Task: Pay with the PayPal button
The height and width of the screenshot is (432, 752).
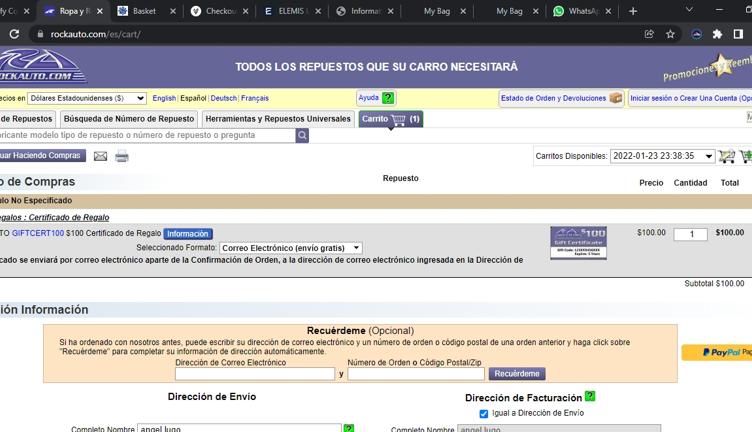Action: point(717,352)
